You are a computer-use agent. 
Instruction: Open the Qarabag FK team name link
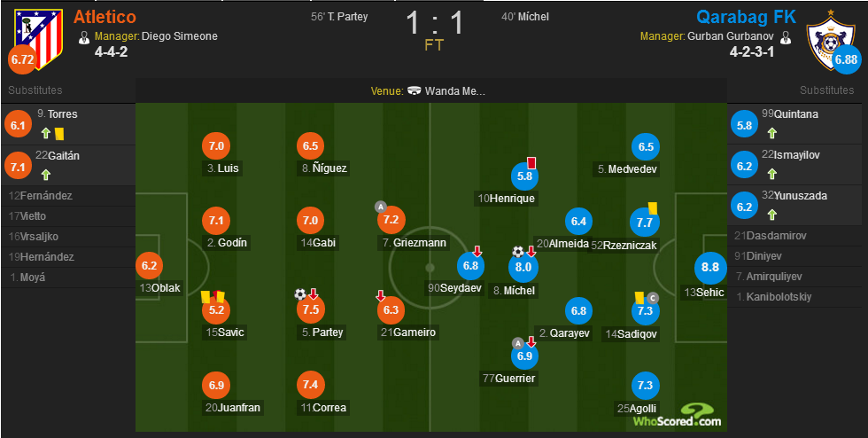pos(746,17)
